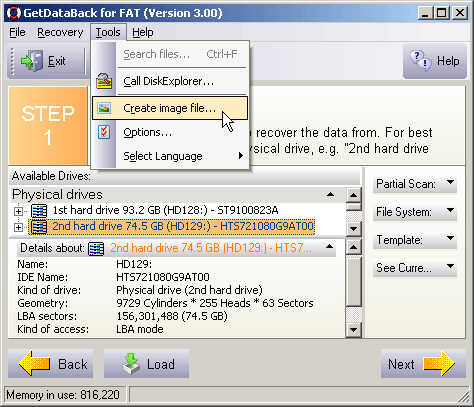Open the Partial Scan dropdown
Viewport: 474px width, 407px height.
415,184
